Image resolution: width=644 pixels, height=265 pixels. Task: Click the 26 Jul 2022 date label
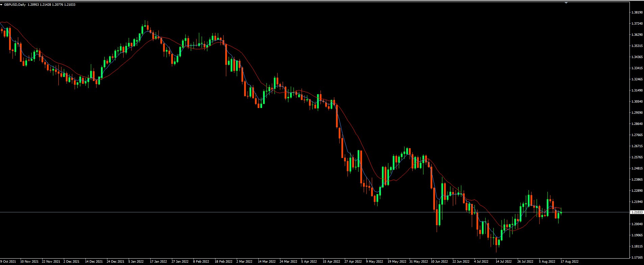[525, 262]
